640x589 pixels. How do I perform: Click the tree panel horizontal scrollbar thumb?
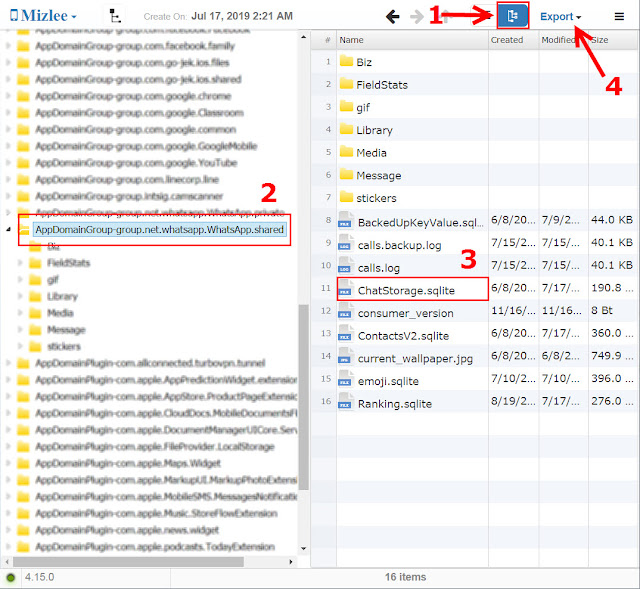tap(128, 562)
